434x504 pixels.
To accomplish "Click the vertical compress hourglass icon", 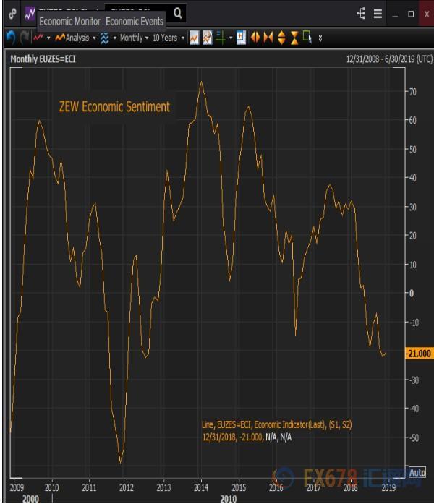I will point(294,38).
